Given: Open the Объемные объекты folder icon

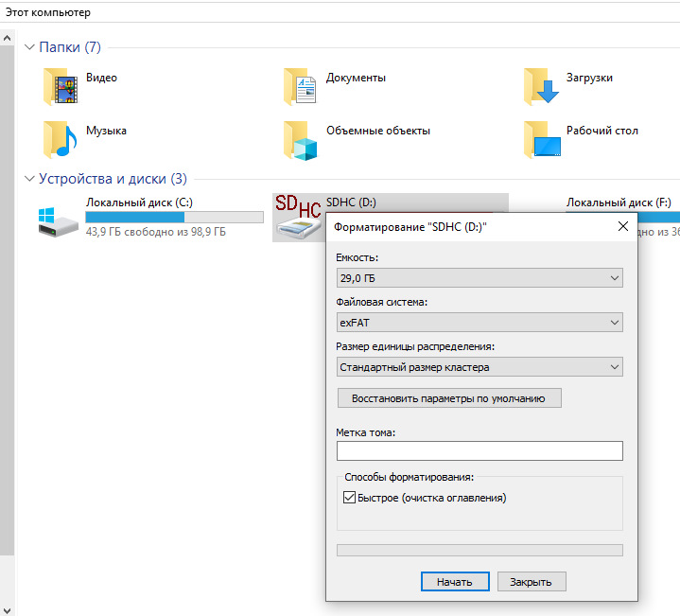Looking at the screenshot, I should coord(300,140).
